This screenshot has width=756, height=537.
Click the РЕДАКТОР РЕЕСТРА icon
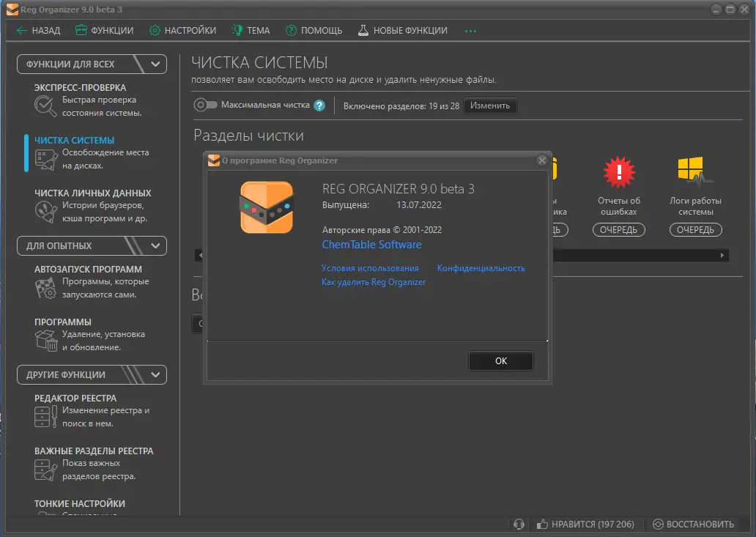click(46, 417)
